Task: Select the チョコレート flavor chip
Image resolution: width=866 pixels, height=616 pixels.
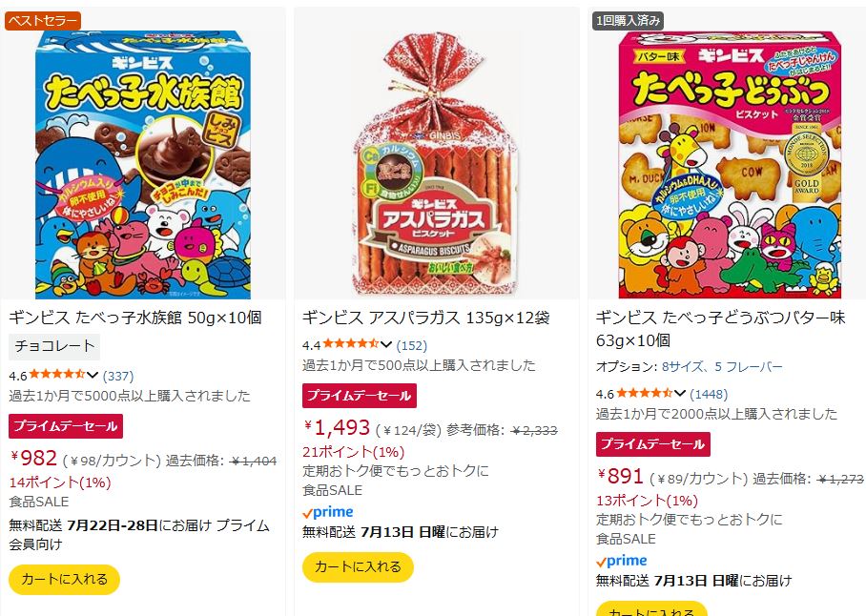Action: (x=54, y=346)
